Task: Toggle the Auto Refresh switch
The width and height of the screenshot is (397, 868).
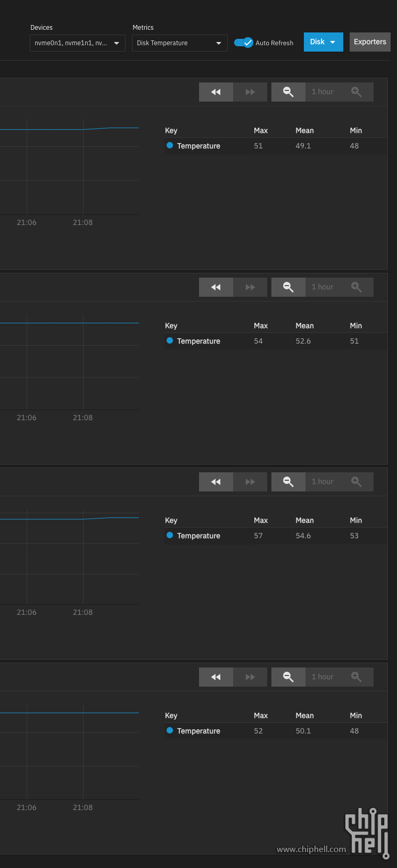Action: point(244,43)
